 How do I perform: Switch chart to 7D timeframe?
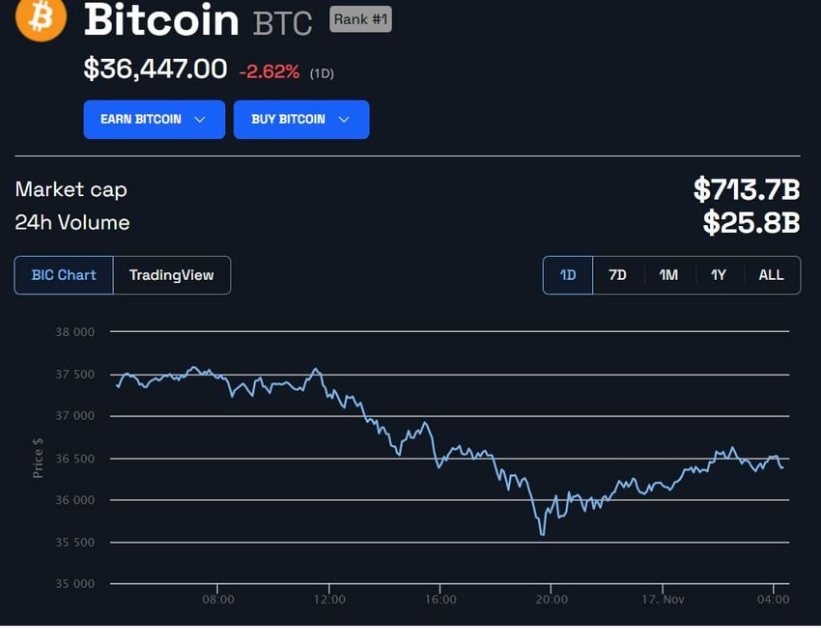pos(618,275)
